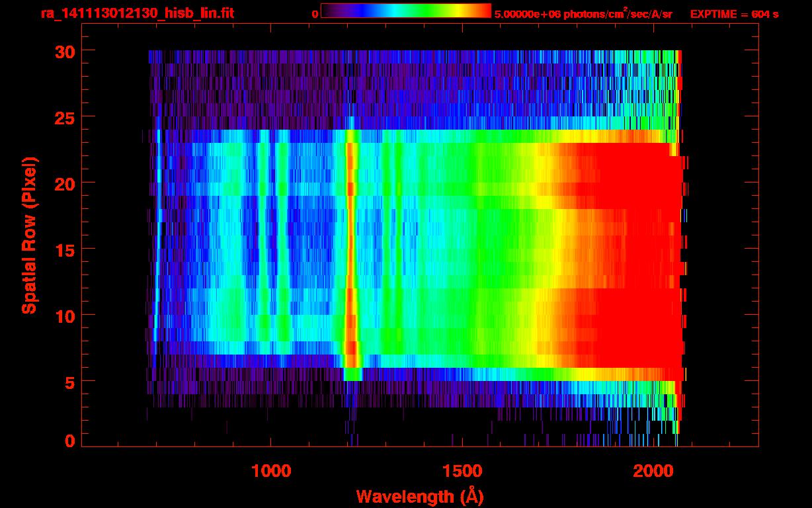Click the Spatial Row (Pixel) axis title
This screenshot has height=508, width=812.
pos(30,235)
